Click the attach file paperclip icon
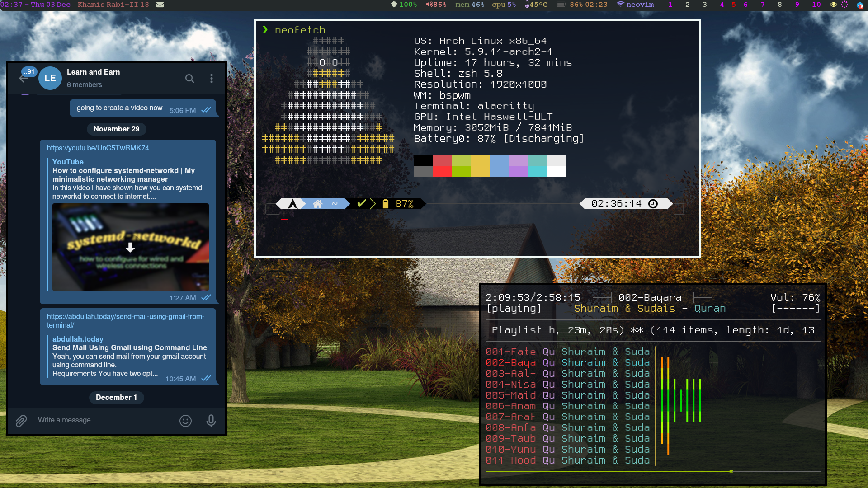The width and height of the screenshot is (868, 488). point(21,421)
